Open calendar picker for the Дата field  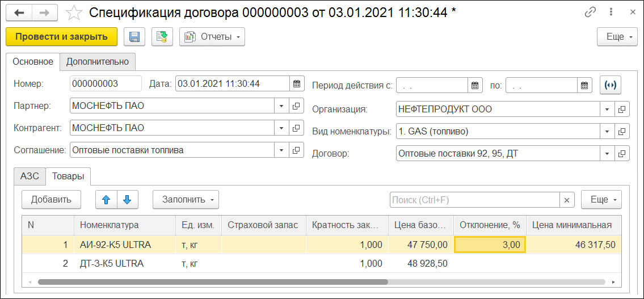click(x=297, y=84)
